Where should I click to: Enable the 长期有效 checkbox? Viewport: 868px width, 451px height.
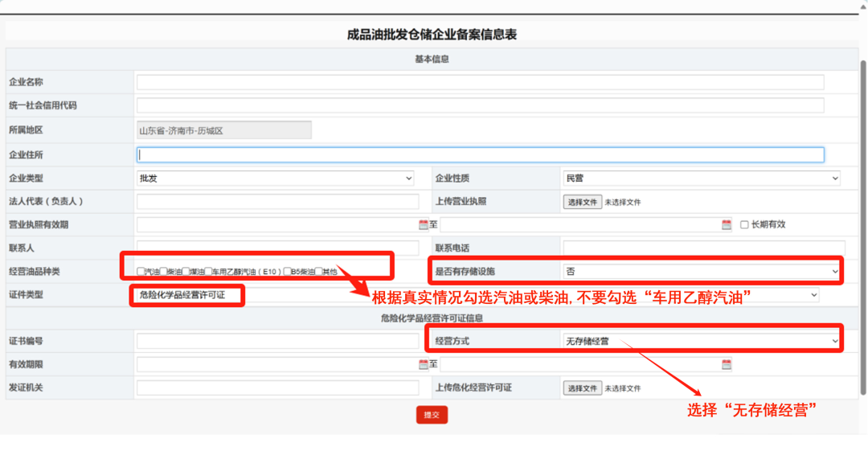(x=744, y=225)
